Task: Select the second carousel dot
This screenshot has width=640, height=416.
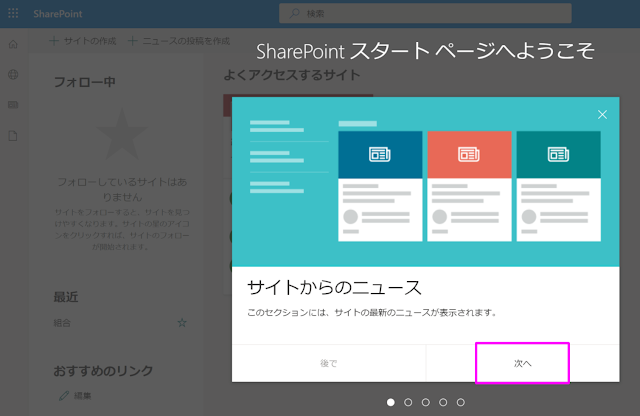Action: point(408,402)
